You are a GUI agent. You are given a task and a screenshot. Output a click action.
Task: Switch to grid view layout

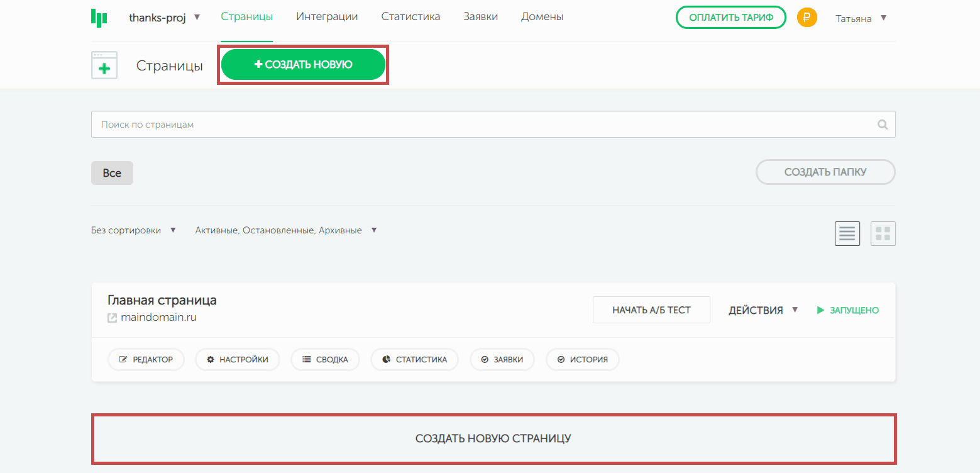[883, 234]
